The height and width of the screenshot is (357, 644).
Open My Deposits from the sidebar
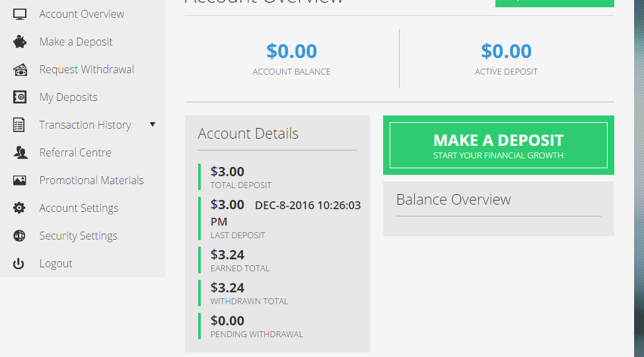click(68, 97)
